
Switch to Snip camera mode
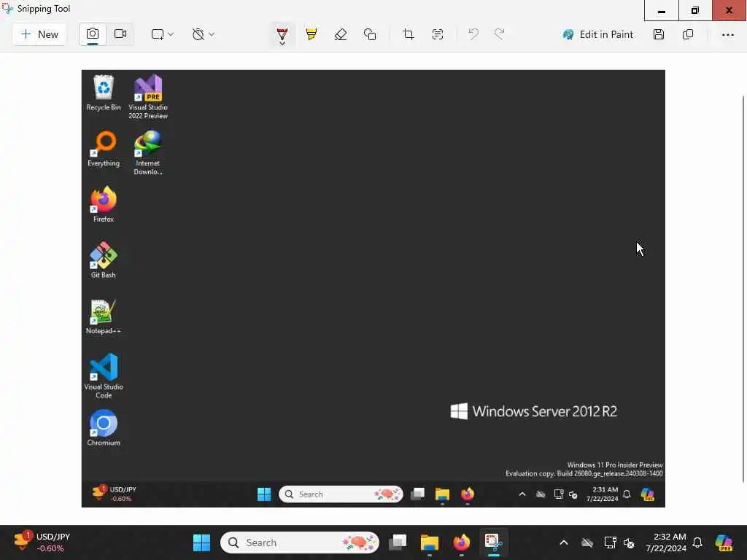tap(93, 34)
